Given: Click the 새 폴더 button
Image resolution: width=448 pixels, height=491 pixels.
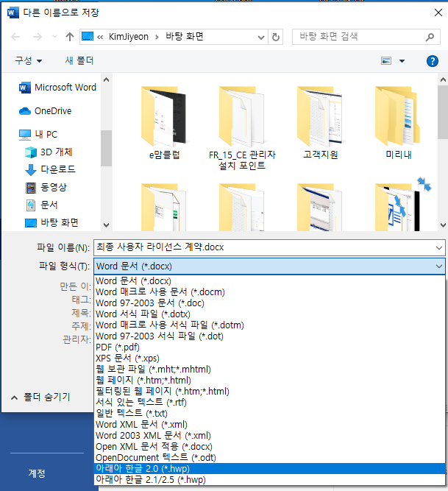Looking at the screenshot, I should pos(79,60).
